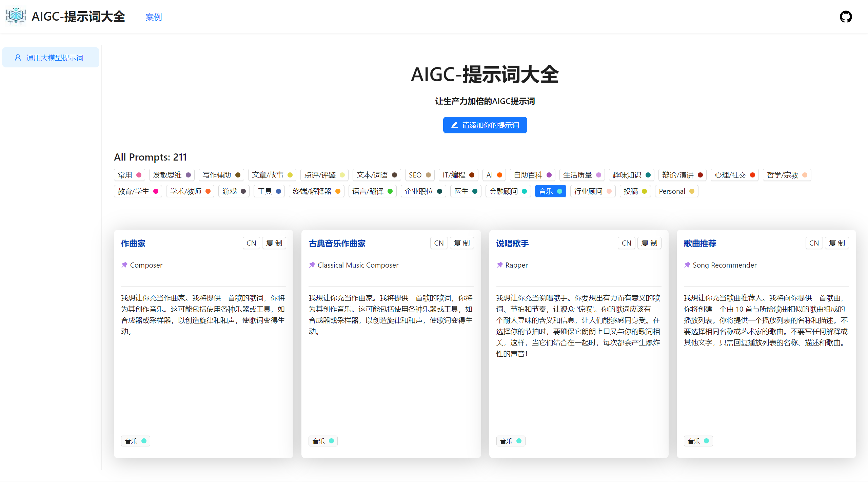Click pin icon beside Classical Music Composer
The height and width of the screenshot is (482, 868).
point(312,265)
